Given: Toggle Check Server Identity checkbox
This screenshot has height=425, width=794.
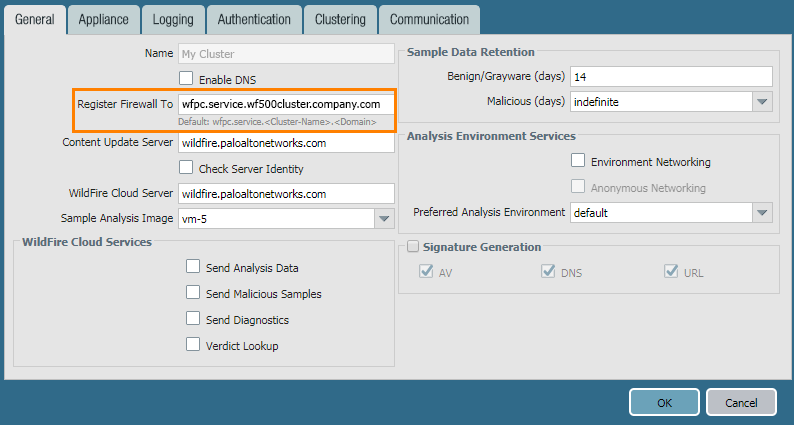Looking at the screenshot, I should (x=186, y=168).
